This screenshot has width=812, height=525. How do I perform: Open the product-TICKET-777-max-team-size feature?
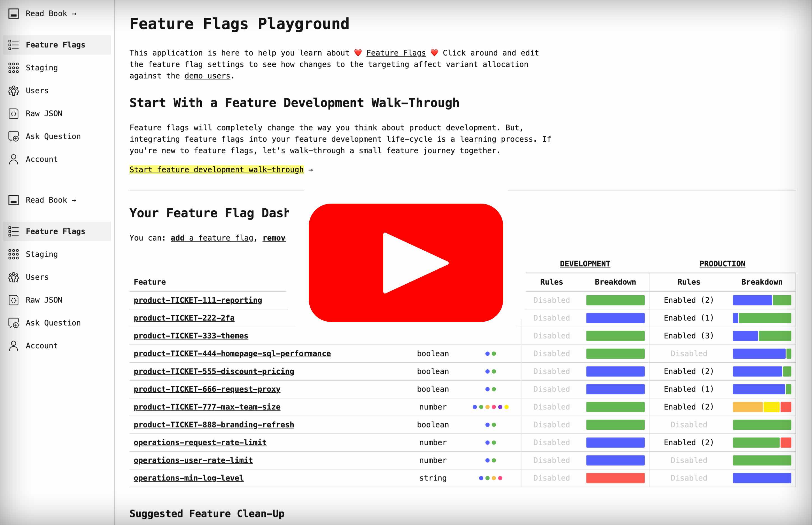[x=207, y=407]
